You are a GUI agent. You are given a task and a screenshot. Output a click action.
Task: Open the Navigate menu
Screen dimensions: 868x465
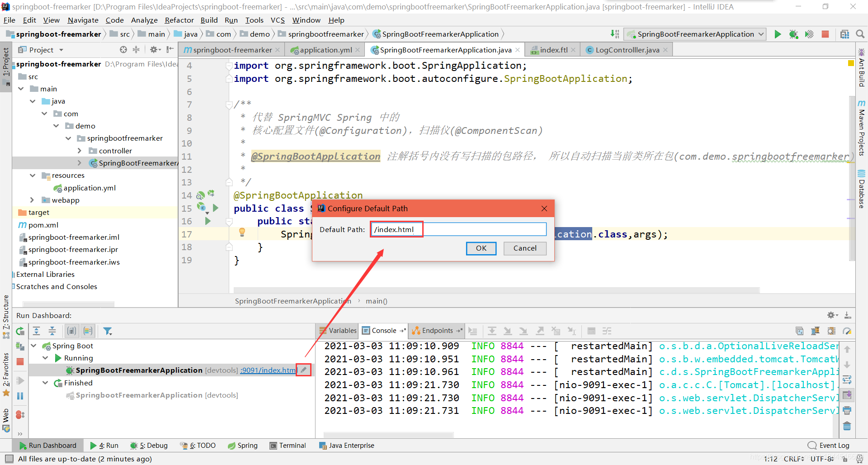click(83, 20)
